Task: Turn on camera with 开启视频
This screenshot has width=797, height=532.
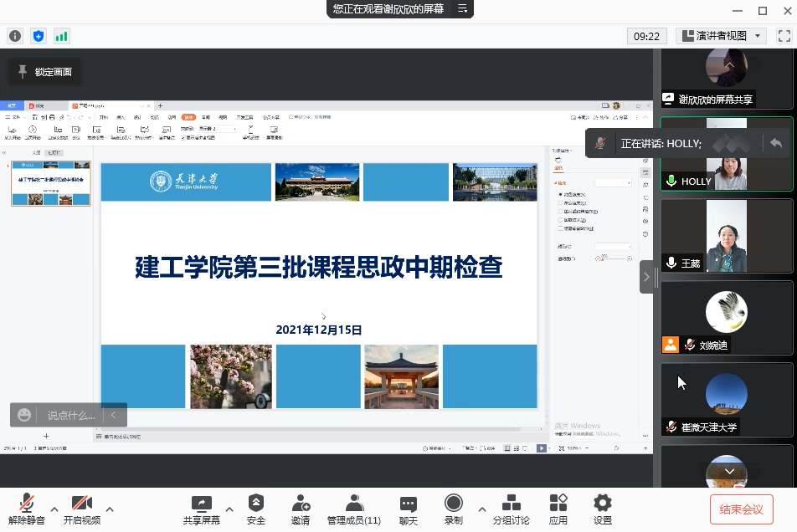Action: 81,509
